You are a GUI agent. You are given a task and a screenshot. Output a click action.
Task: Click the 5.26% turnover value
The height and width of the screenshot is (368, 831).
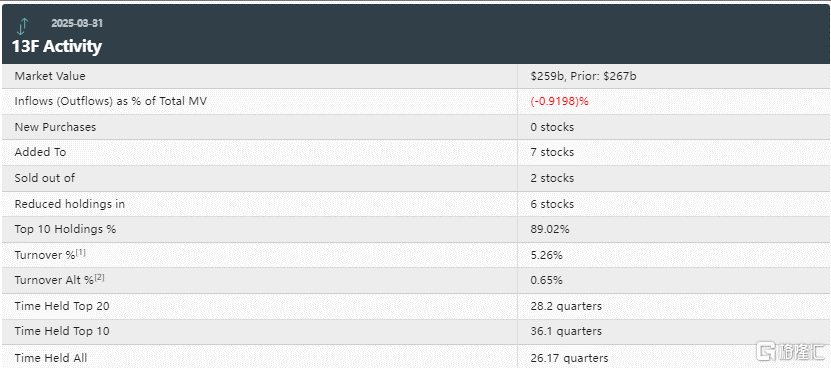pyautogui.click(x=546, y=255)
